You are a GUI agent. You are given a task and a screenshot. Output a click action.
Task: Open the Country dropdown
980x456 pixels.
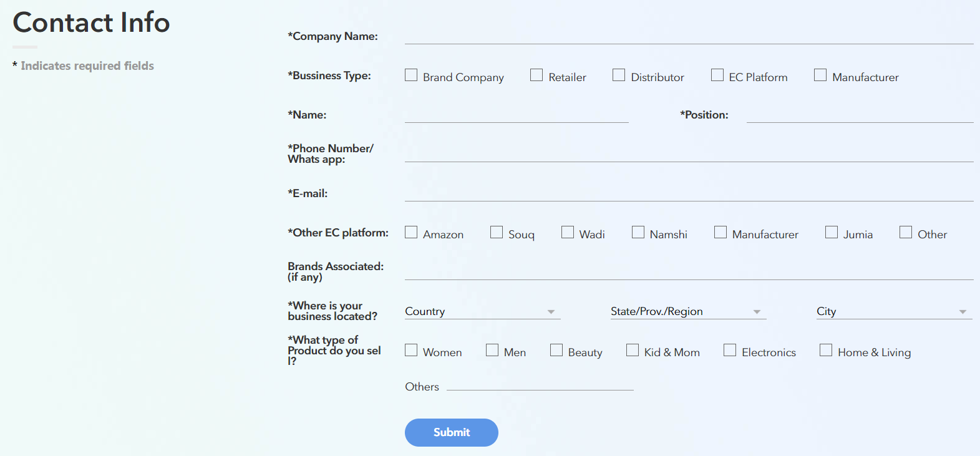(482, 311)
